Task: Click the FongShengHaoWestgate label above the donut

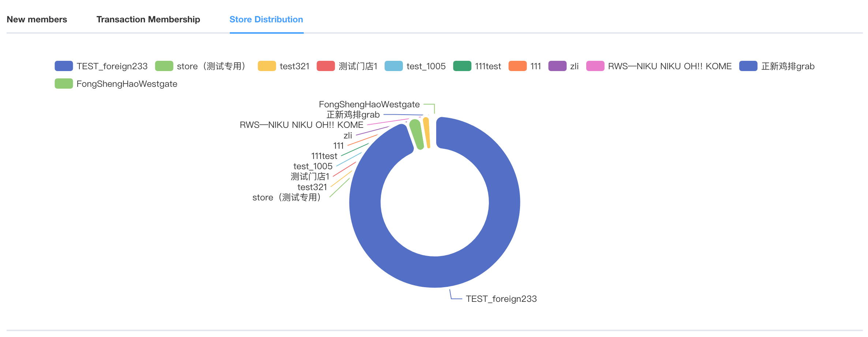Action: (369, 104)
